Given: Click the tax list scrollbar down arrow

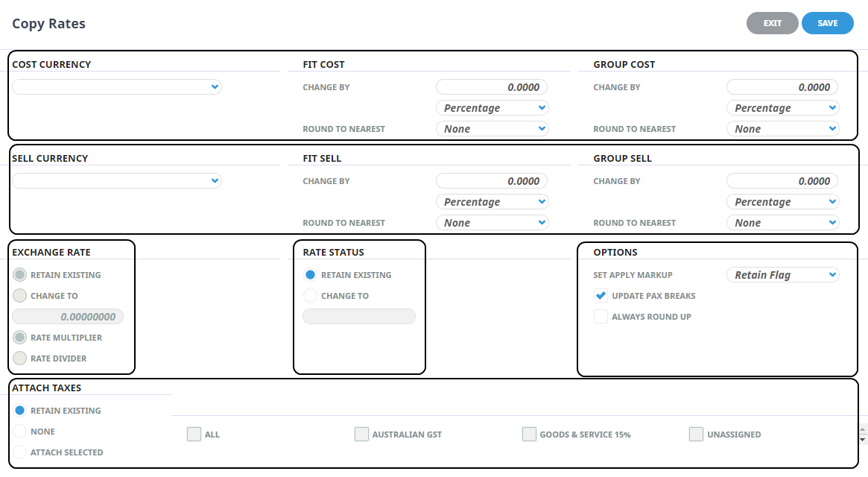Looking at the screenshot, I should [x=864, y=440].
